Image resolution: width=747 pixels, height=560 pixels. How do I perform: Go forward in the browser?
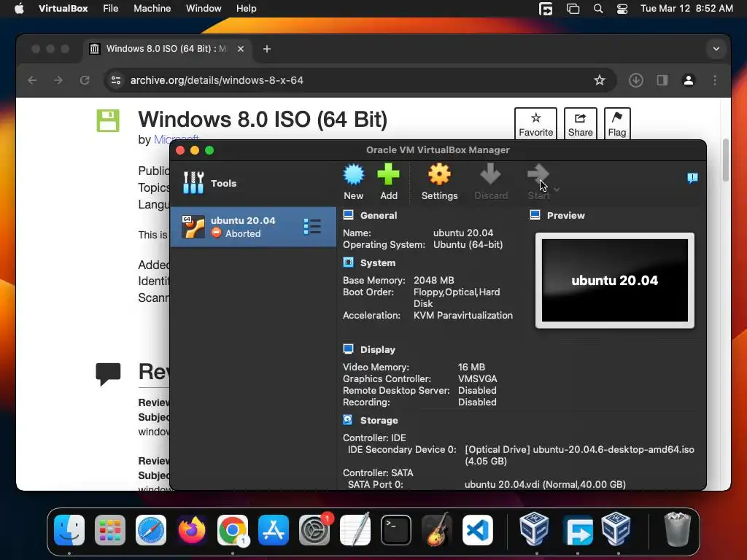58,80
